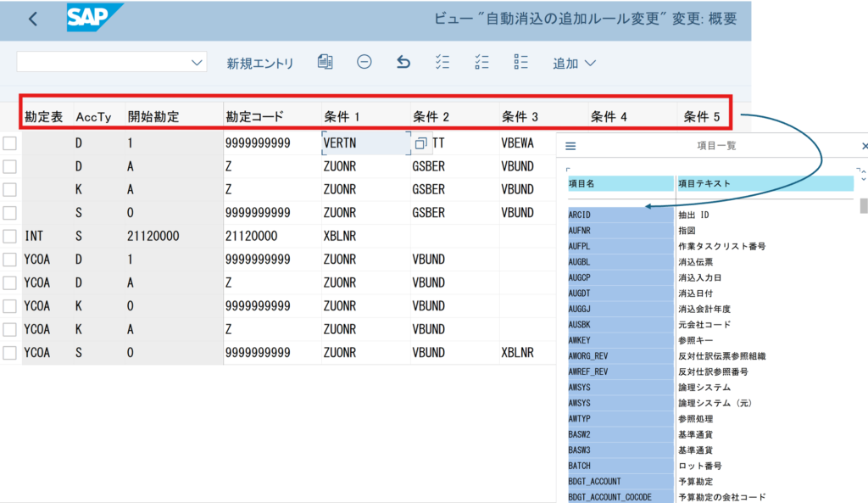868x503 pixels.
Task: Click the 勘定コード column header
Action: pyautogui.click(x=254, y=117)
